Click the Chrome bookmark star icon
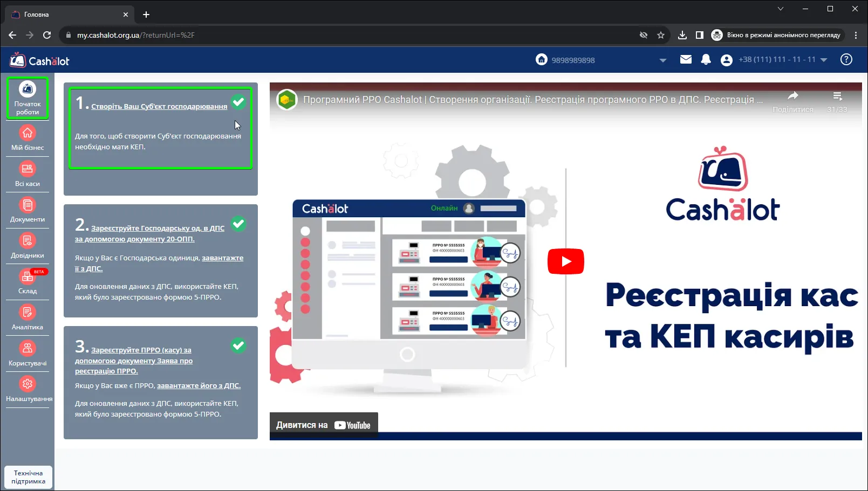The width and height of the screenshot is (868, 491). coord(661,35)
